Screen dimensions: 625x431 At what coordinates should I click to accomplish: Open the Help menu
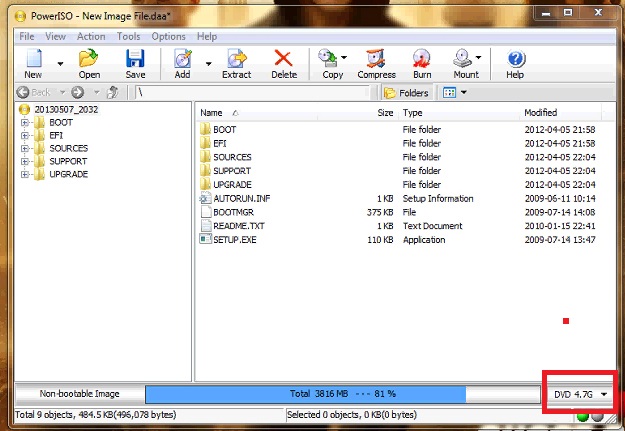(x=207, y=37)
